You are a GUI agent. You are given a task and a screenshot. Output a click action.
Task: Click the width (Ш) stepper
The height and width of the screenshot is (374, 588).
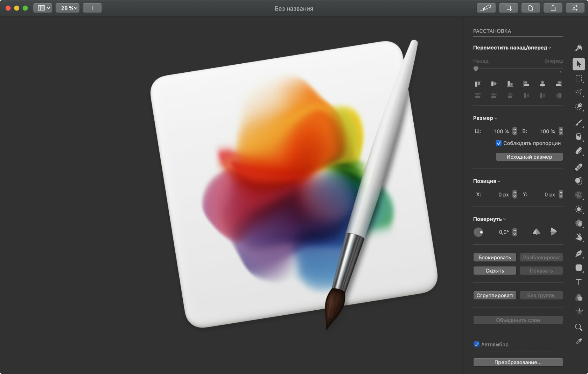514,131
